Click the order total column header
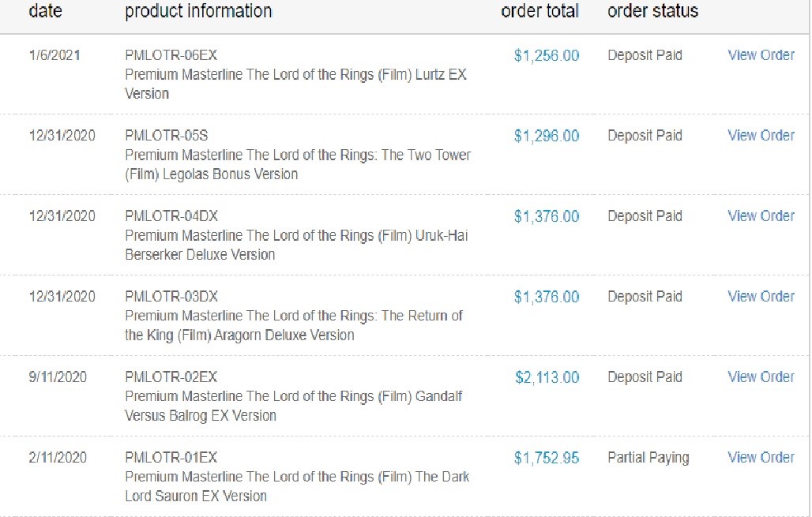Viewport: 812px width, 517px height. tap(539, 11)
